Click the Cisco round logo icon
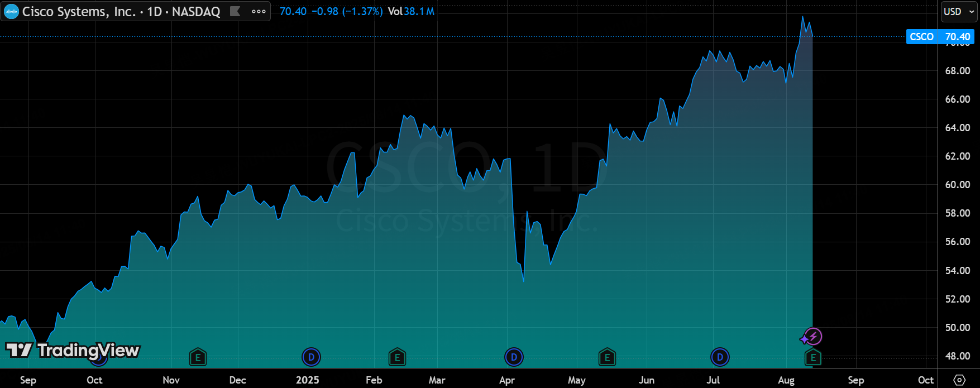 [x=11, y=11]
